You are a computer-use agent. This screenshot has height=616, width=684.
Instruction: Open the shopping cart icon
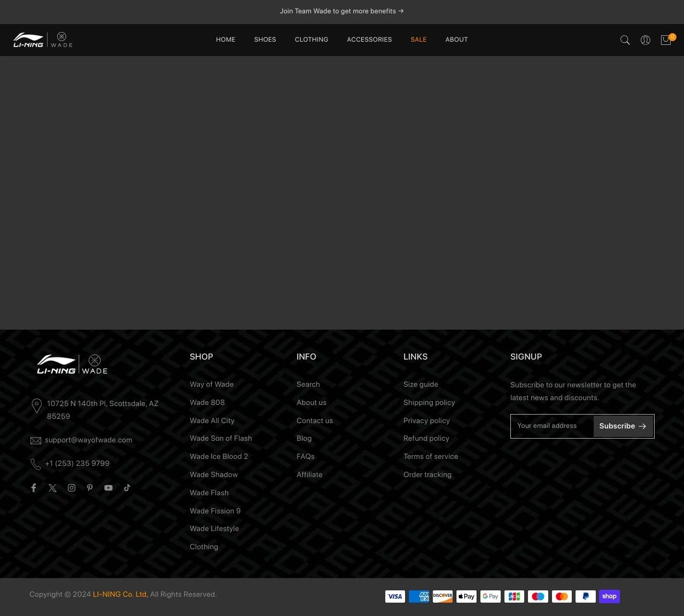point(666,40)
